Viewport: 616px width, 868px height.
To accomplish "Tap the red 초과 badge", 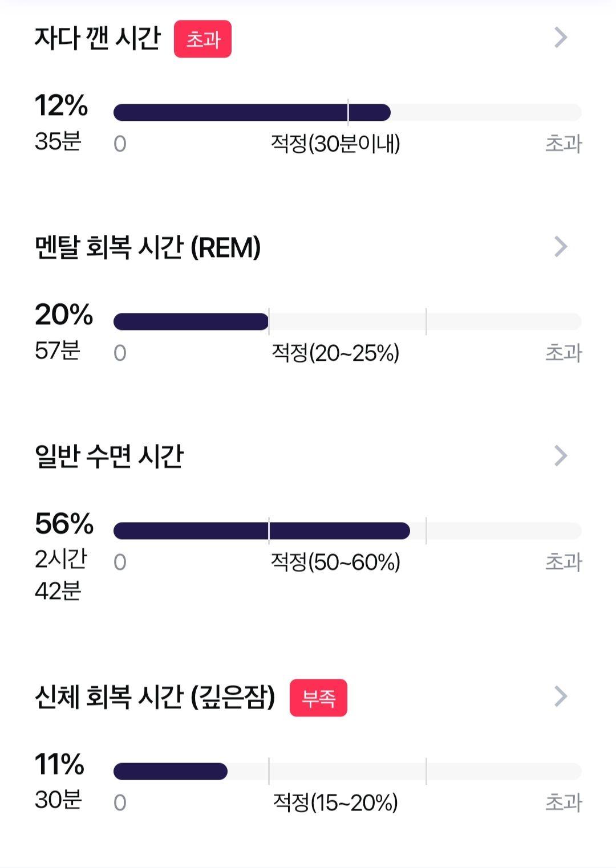I will pos(202,39).
